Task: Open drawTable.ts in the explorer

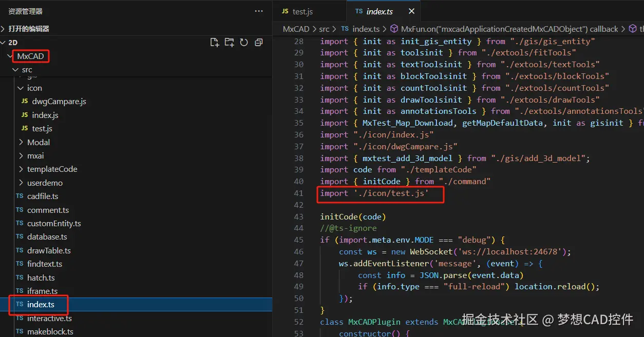Action: [x=49, y=250]
